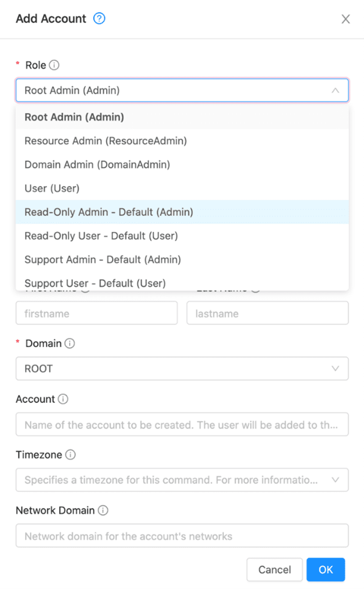Image resolution: width=364 pixels, height=589 pixels.
Task: Click the OK button
Action: (326, 569)
